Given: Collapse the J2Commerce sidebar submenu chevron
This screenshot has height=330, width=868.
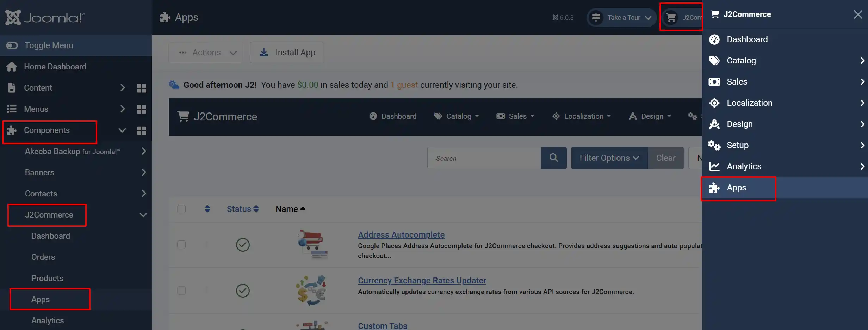Looking at the screenshot, I should pos(143,215).
